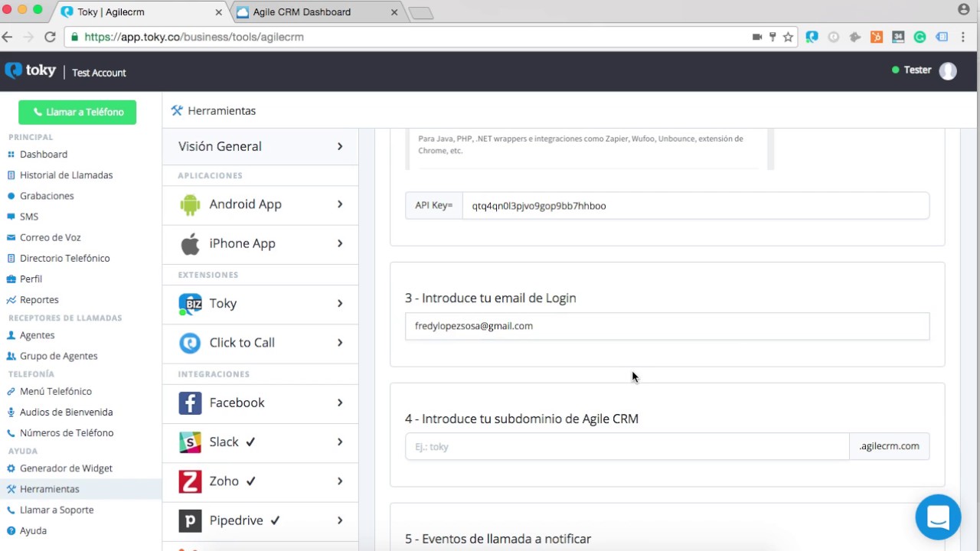The width and height of the screenshot is (980, 551).
Task: Expand Visión General chevron
Action: coord(340,146)
